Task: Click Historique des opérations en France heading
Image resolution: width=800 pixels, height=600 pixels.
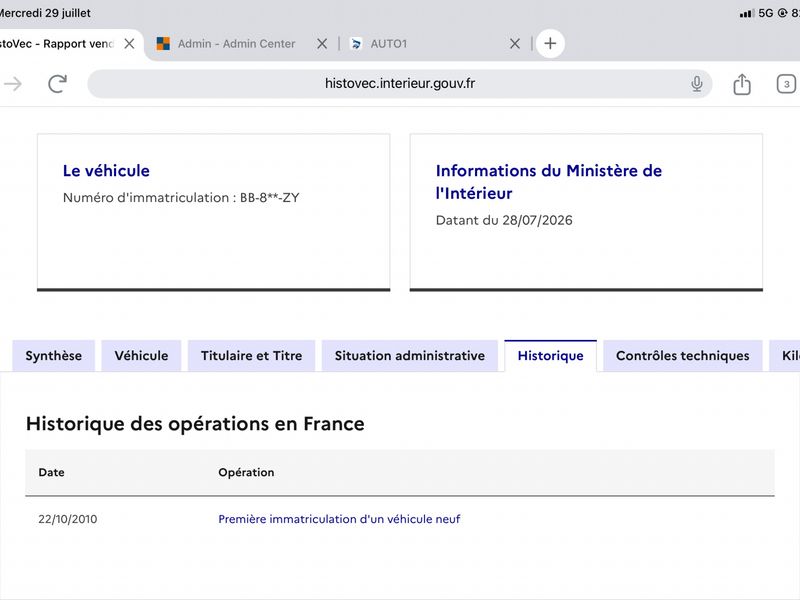Action: [x=195, y=423]
